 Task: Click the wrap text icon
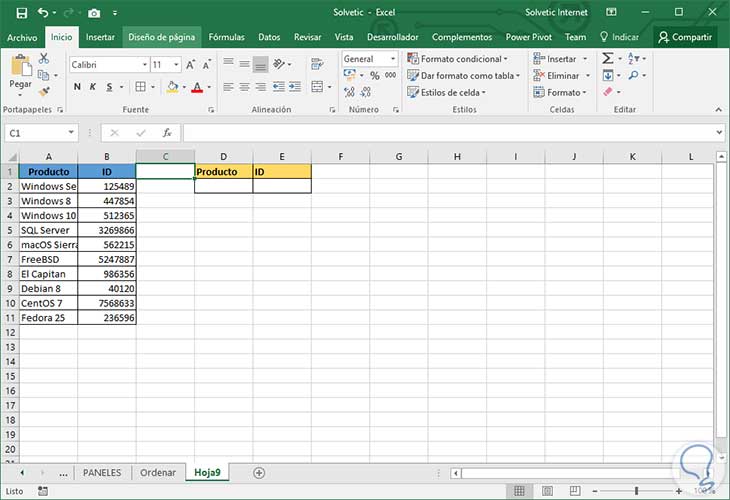(317, 64)
